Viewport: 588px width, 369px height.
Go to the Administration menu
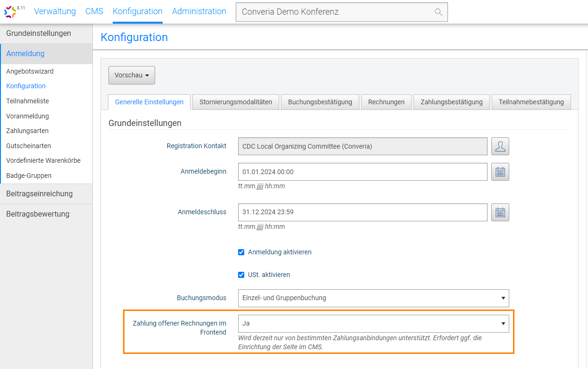click(x=199, y=11)
